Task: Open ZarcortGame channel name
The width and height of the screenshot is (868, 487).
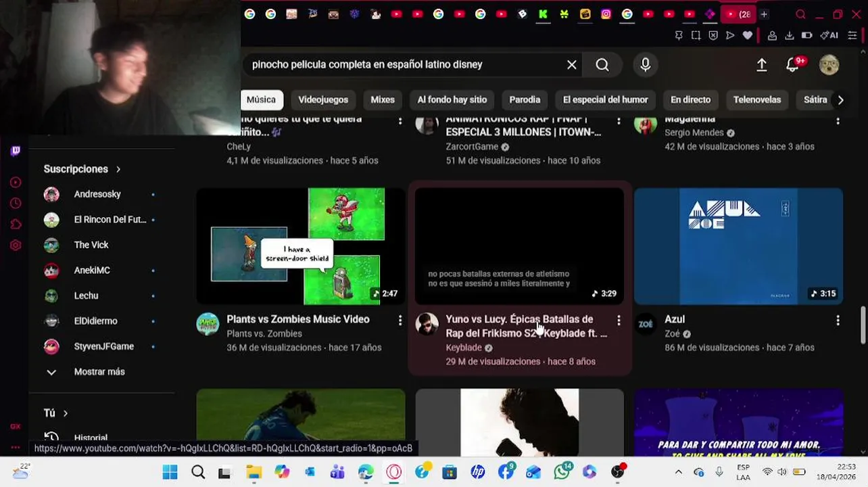Action: (472, 147)
